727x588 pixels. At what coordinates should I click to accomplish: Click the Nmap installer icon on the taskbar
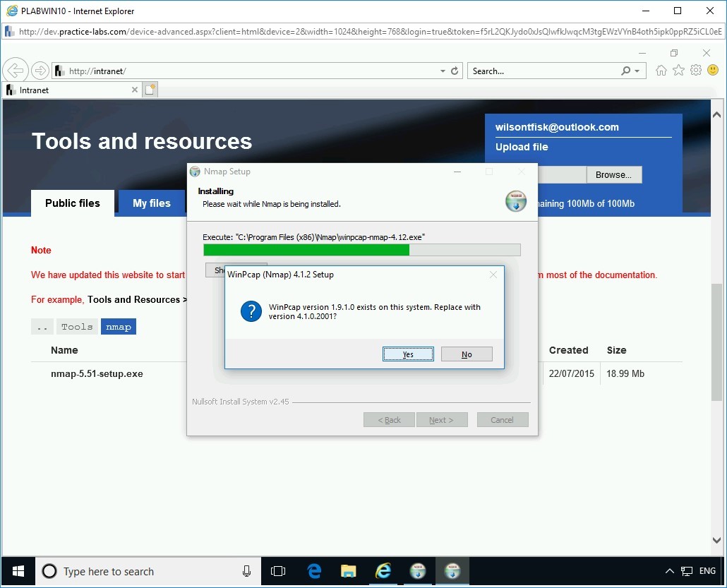coord(452,571)
